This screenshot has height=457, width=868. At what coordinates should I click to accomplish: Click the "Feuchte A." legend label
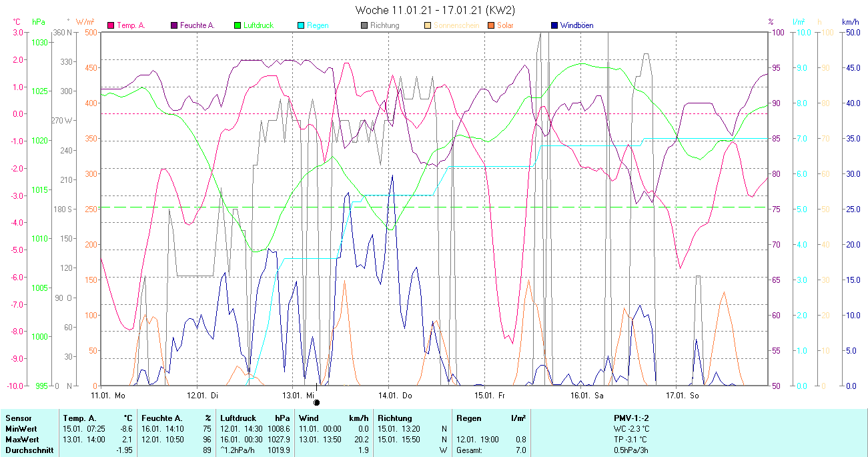pyautogui.click(x=197, y=25)
